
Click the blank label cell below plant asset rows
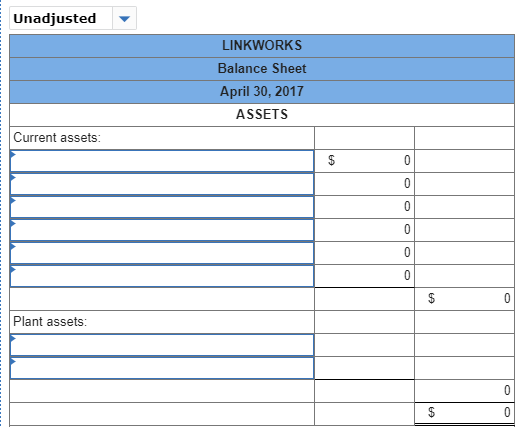tap(162, 391)
